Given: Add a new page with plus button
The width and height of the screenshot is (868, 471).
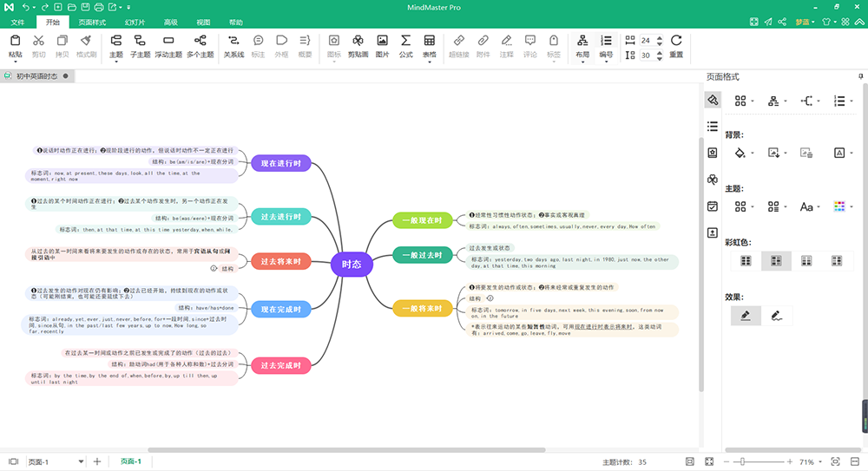Looking at the screenshot, I should 97,461.
